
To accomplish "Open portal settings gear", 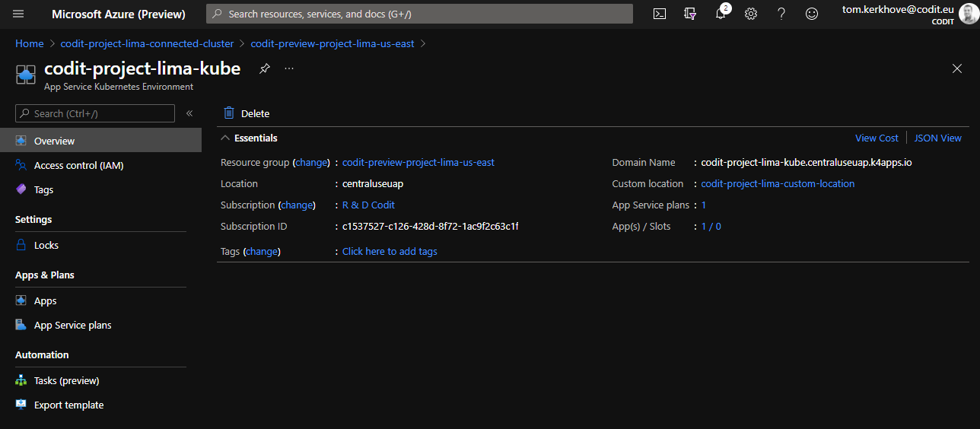I will (x=751, y=14).
